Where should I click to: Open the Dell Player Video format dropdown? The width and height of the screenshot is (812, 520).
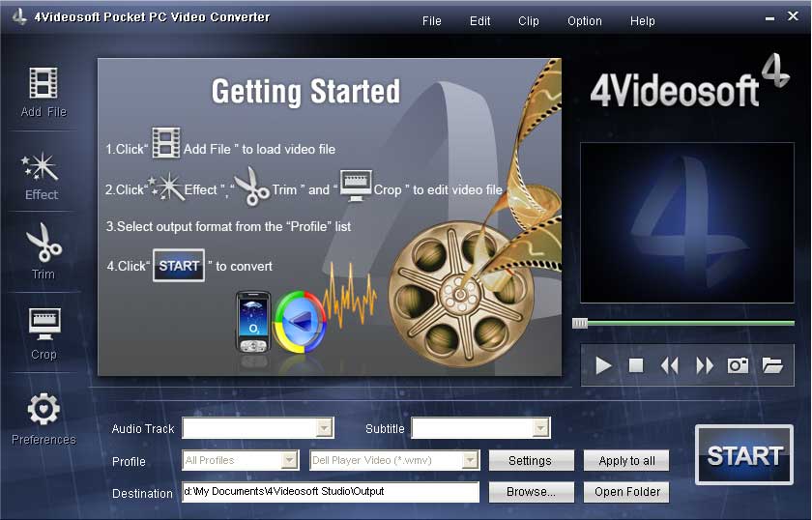[471, 460]
